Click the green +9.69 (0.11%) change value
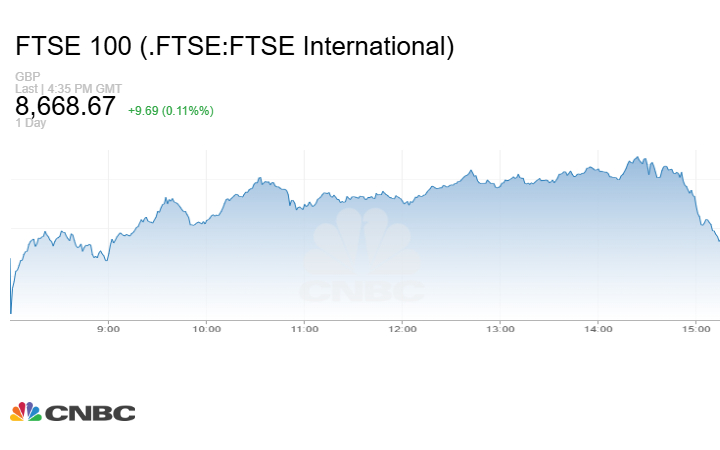This screenshot has width=720, height=450. point(170,110)
